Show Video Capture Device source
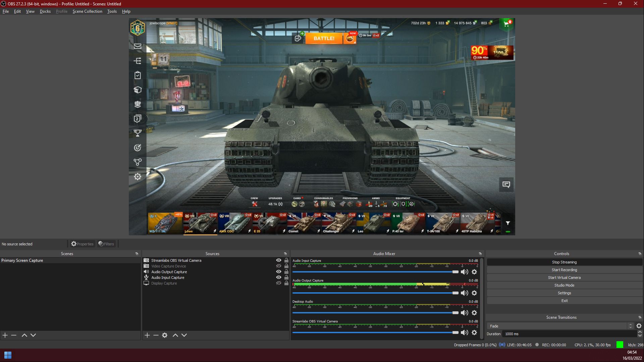 tap(279, 266)
